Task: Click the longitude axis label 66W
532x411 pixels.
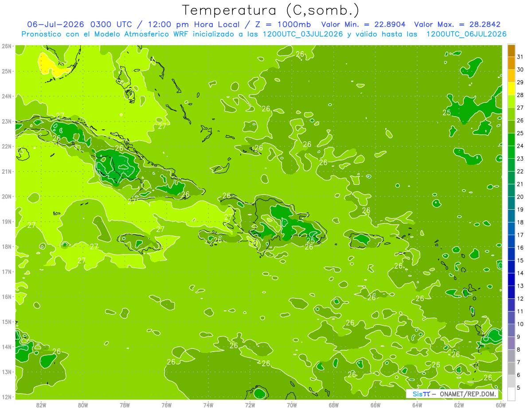Action: [x=375, y=405]
